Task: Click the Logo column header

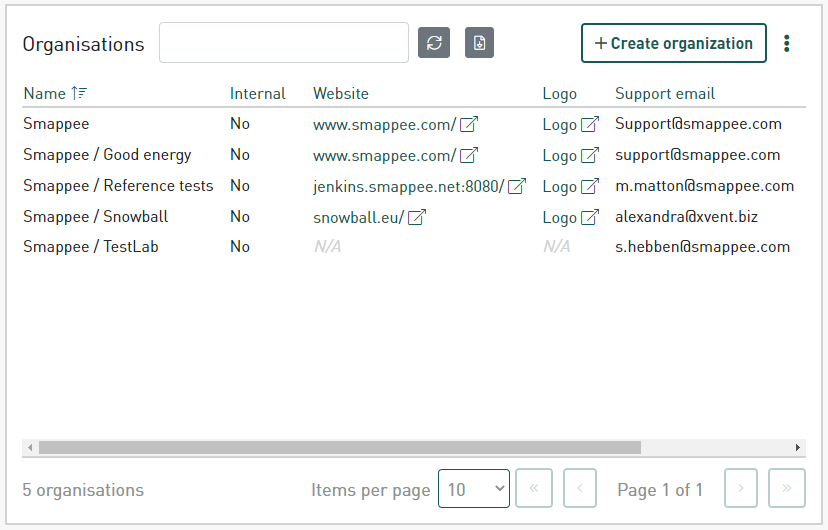Action: [560, 94]
